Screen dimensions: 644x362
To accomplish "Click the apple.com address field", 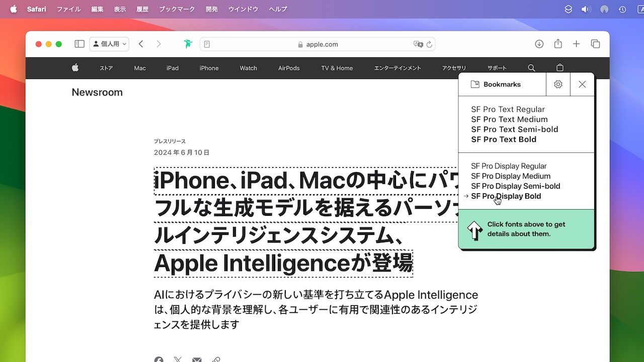I will click(x=317, y=44).
